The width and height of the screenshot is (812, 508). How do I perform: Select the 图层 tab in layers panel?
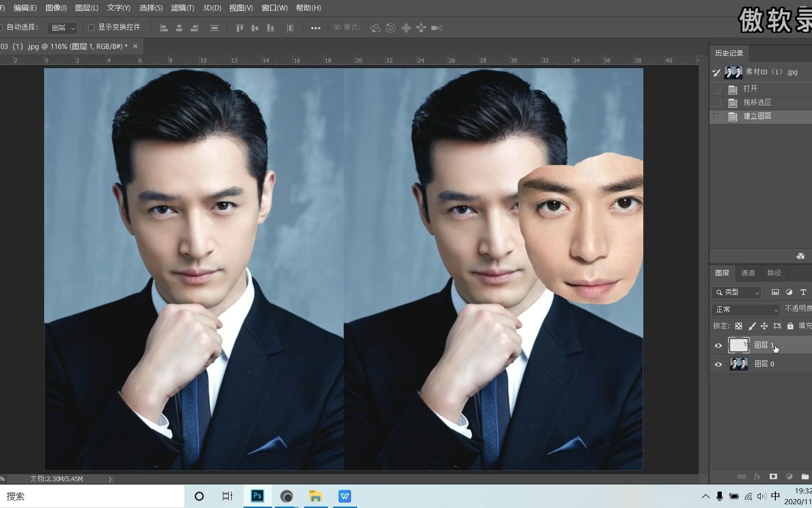point(722,273)
